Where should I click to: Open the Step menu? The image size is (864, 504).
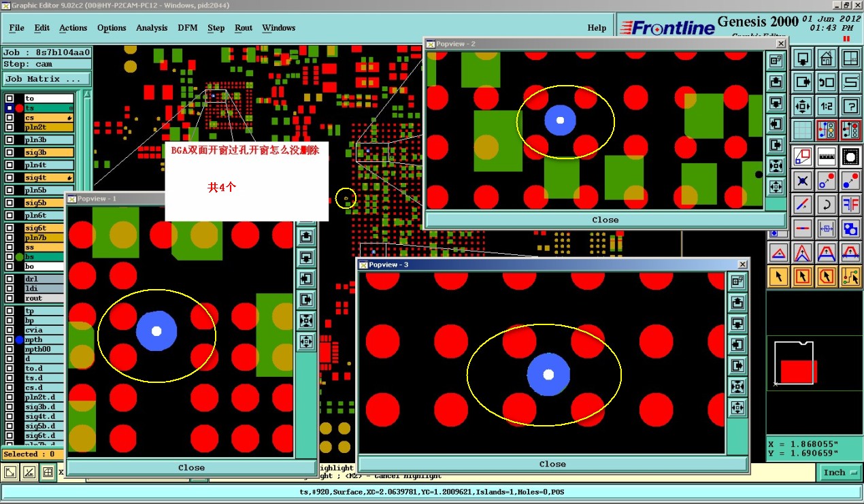point(216,28)
